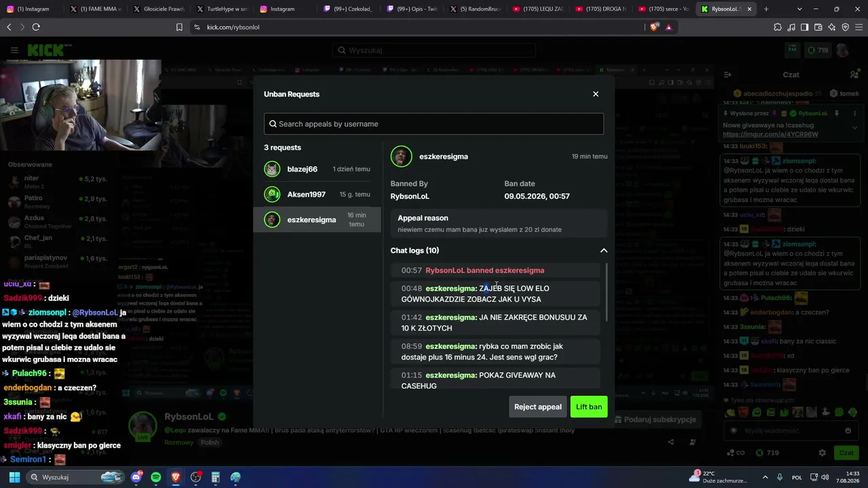The width and height of the screenshot is (868, 488).
Task: Open Kick sidebar hamburger menu
Action: point(14,50)
